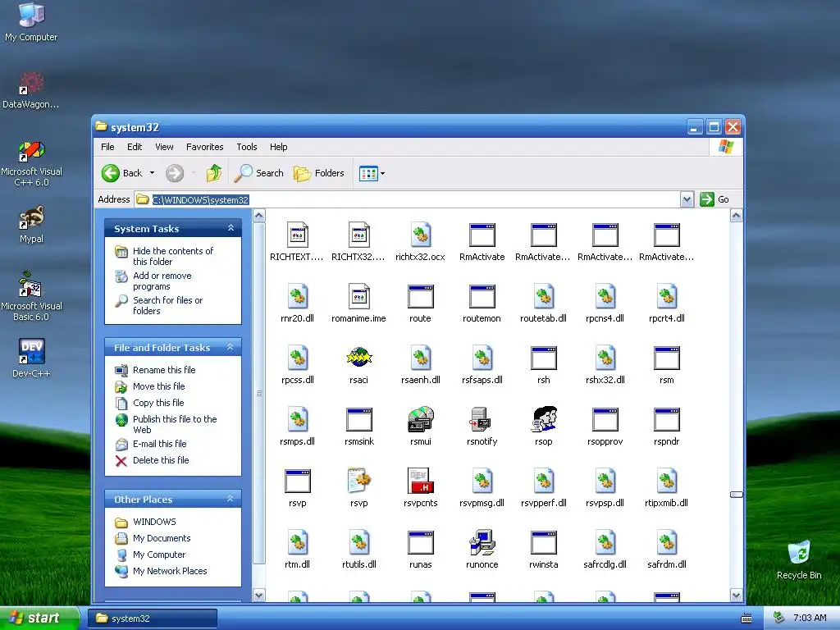
Task: Select the rsnotify file icon
Action: click(482, 419)
